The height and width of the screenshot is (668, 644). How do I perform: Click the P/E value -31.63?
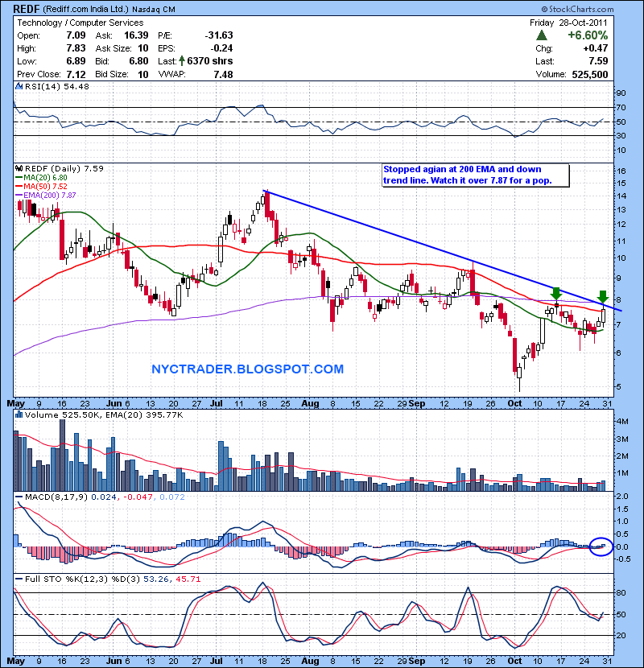click(x=219, y=35)
